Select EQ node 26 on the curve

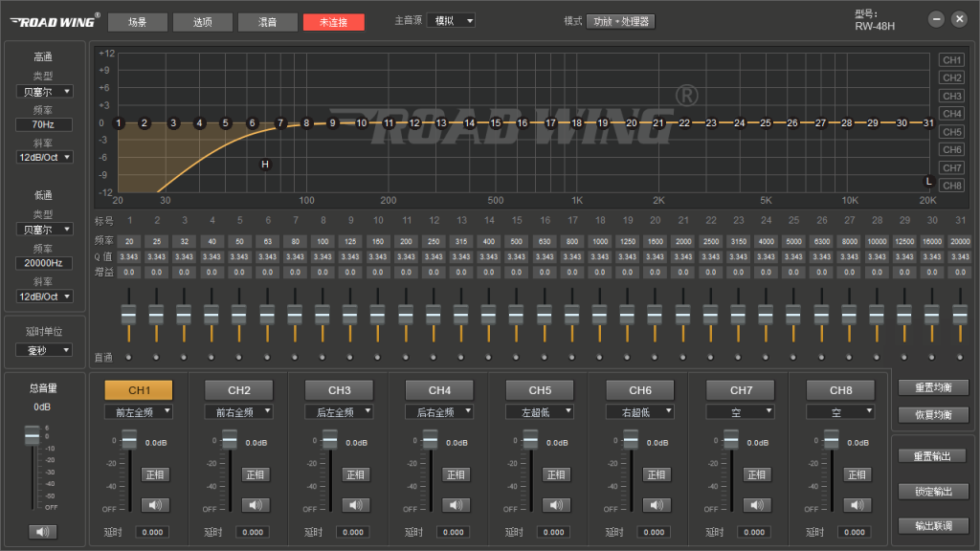[792, 123]
